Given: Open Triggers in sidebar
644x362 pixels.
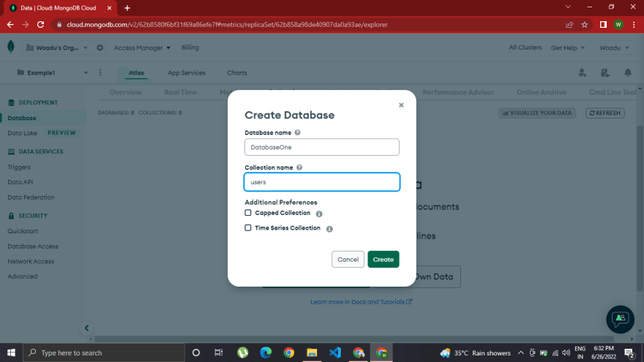Looking at the screenshot, I should 19,167.
